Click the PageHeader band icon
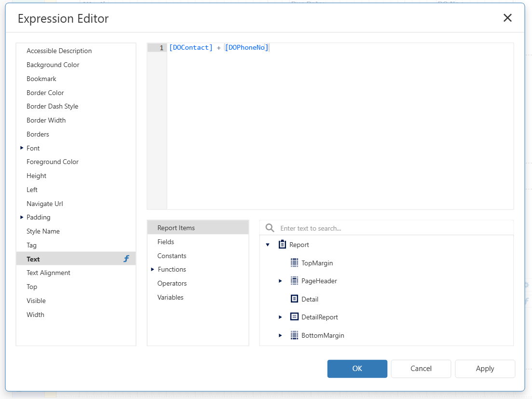Screen dimensions: 532x399 295,281
